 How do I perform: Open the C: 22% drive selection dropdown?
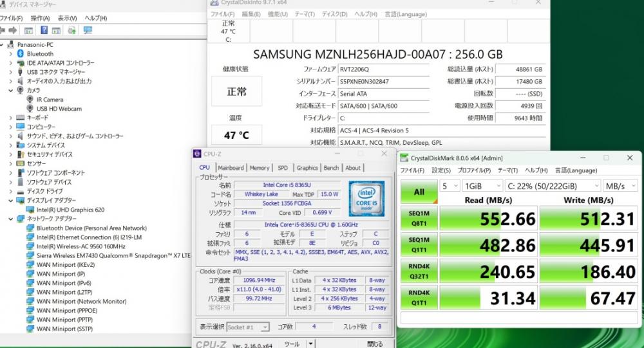[553, 186]
